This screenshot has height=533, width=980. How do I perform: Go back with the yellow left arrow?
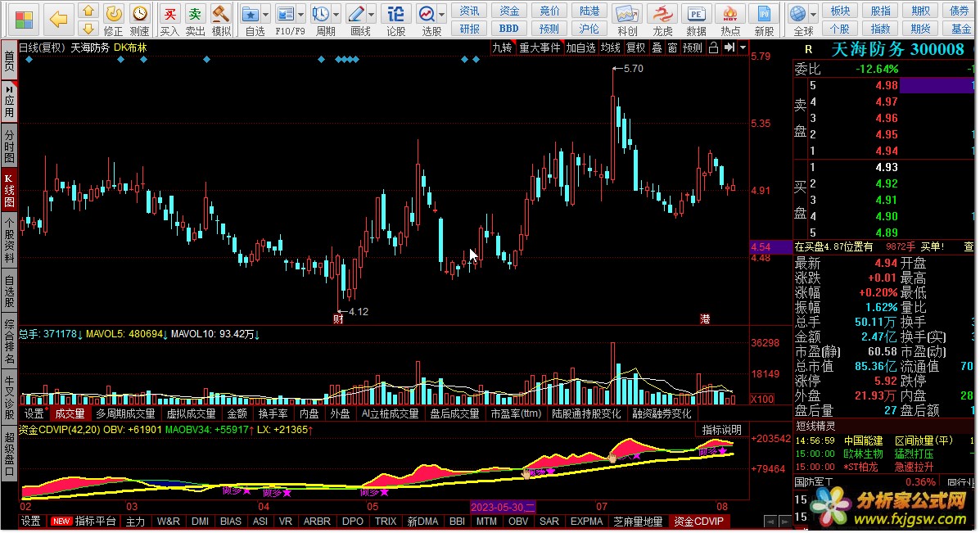tap(58, 20)
